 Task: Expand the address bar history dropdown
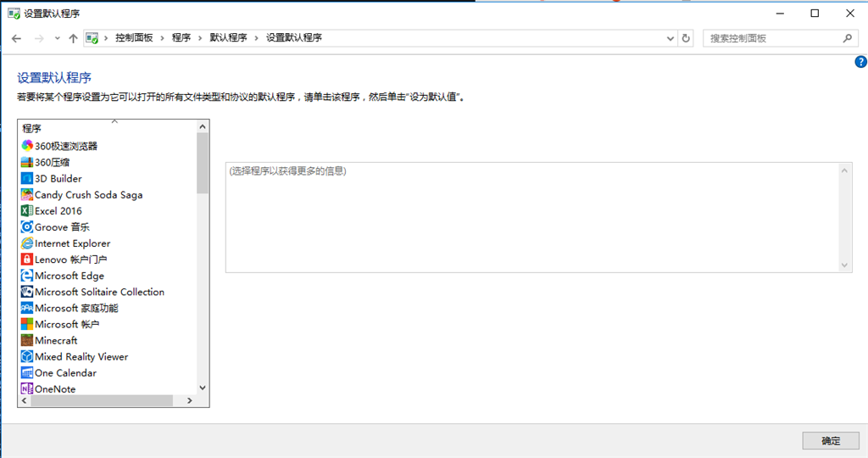pyautogui.click(x=670, y=38)
